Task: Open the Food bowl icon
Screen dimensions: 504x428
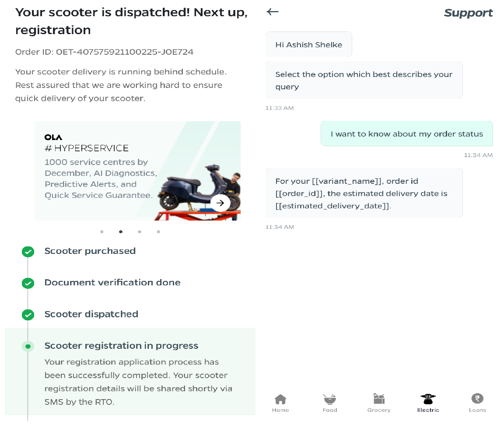Action: (x=330, y=399)
